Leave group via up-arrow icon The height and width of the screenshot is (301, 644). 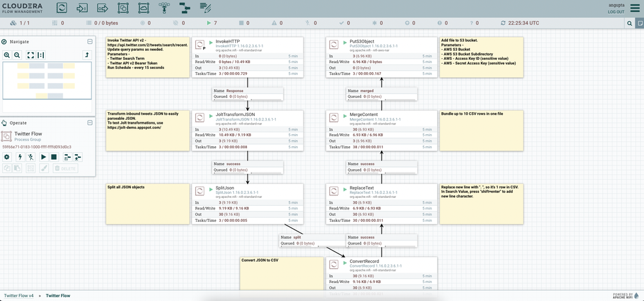tap(87, 55)
